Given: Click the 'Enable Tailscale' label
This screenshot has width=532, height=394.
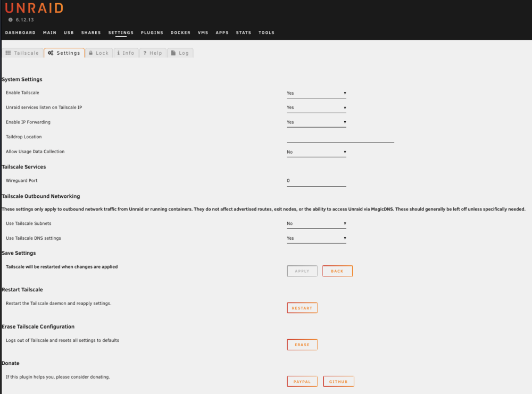Looking at the screenshot, I should 22,93.
